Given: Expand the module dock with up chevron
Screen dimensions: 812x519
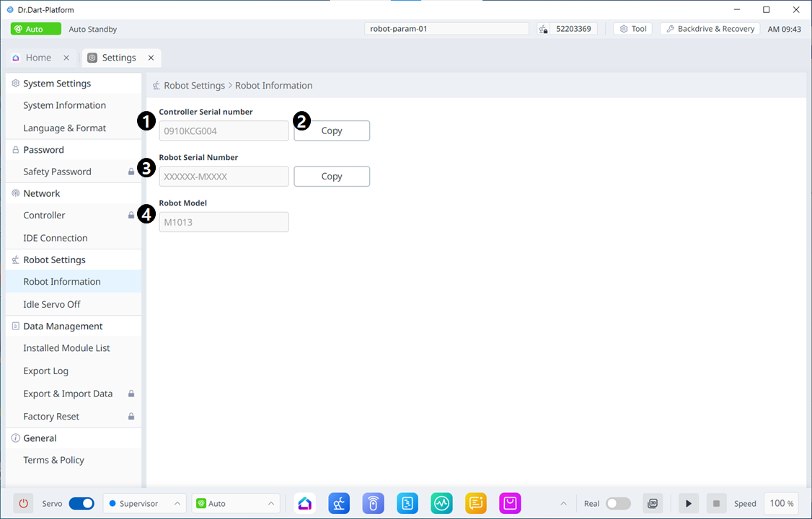Looking at the screenshot, I should coord(563,503).
